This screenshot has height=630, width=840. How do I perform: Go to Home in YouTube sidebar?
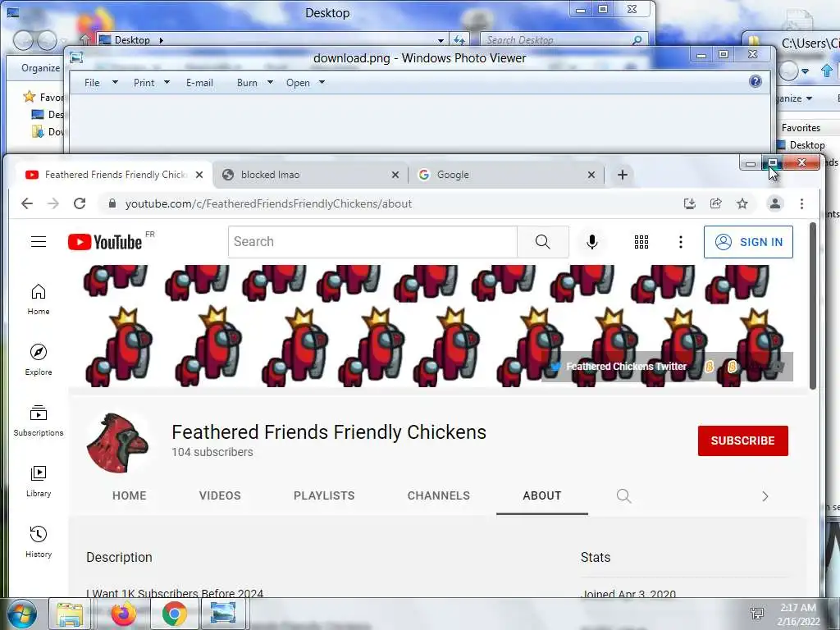[x=39, y=299]
